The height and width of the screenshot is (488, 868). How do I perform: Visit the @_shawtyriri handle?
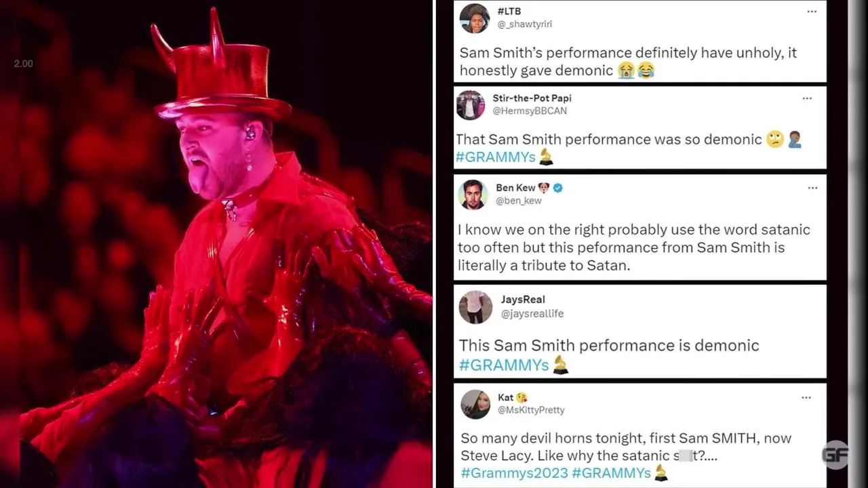(x=525, y=24)
